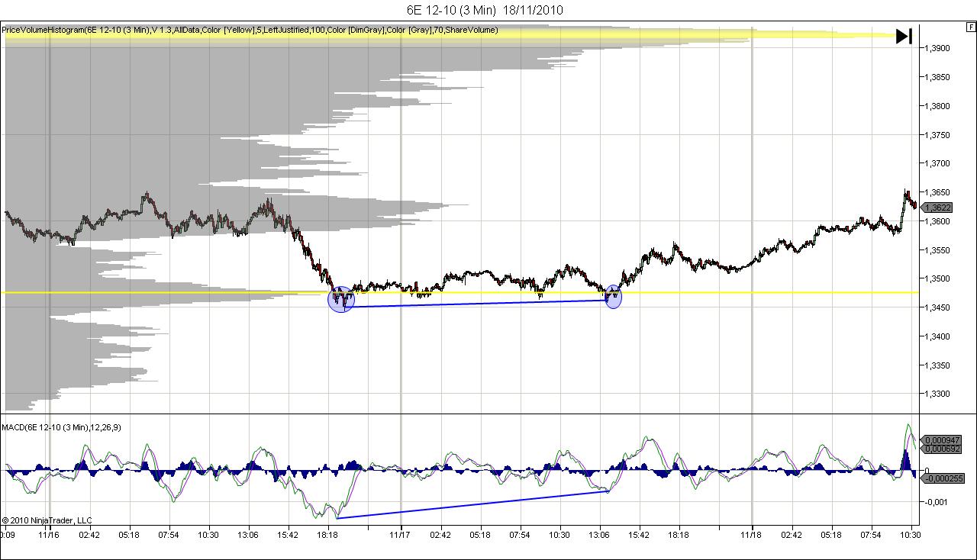Screen dimensions: 977x560
Task: Click price axis label 1,3300
Action: point(938,394)
